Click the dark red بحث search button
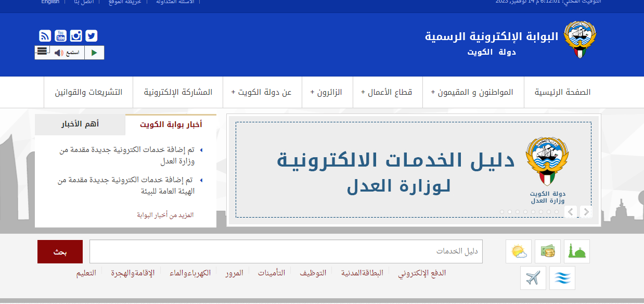This screenshot has height=304, width=644. click(x=60, y=252)
